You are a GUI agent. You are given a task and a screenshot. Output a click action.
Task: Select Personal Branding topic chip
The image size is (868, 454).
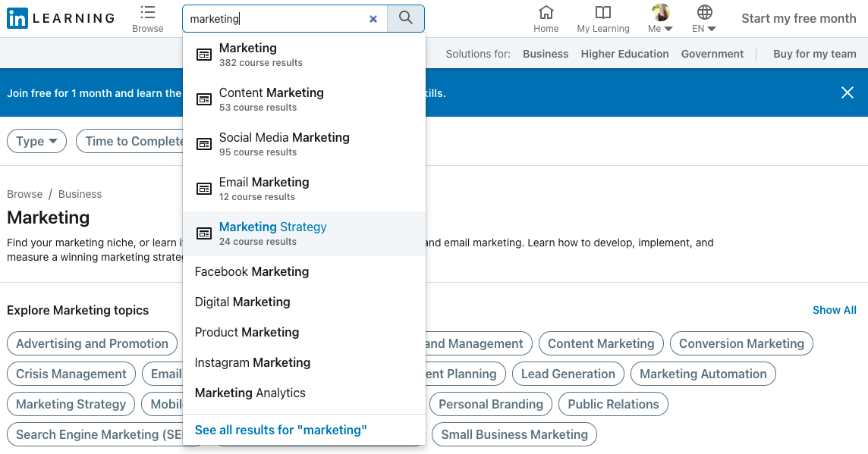(490, 404)
